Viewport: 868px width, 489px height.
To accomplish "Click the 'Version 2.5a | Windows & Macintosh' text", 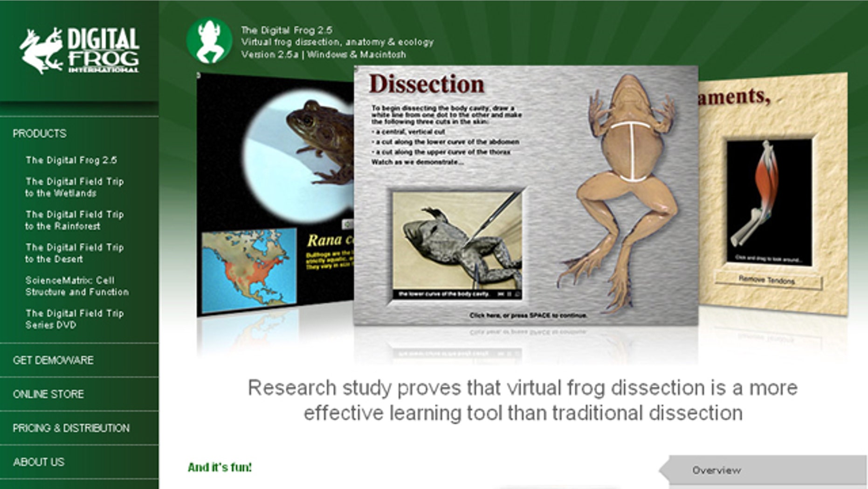I will coord(323,55).
